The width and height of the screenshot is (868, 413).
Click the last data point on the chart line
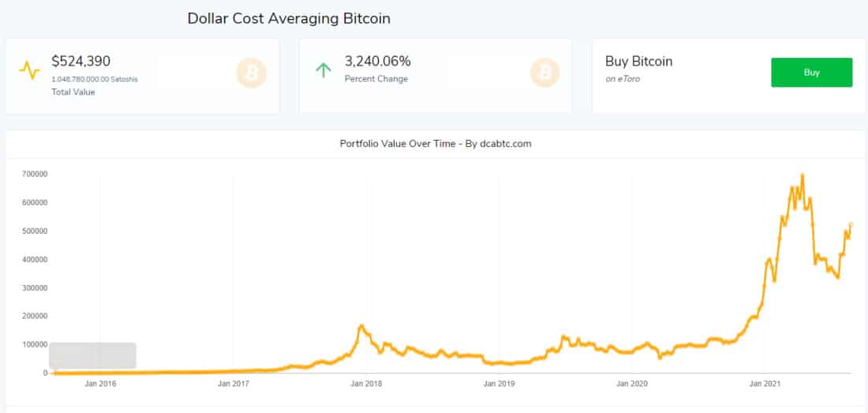pos(851,225)
